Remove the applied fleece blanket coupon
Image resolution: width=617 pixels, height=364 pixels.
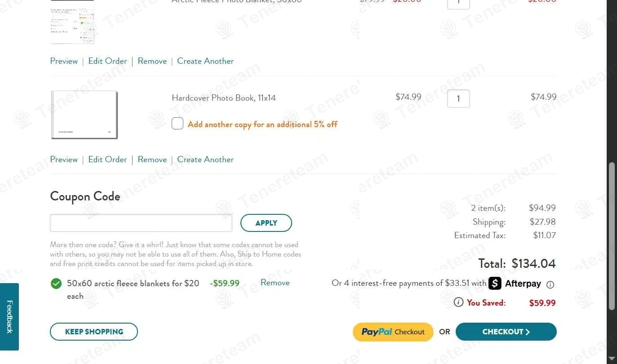(x=275, y=283)
